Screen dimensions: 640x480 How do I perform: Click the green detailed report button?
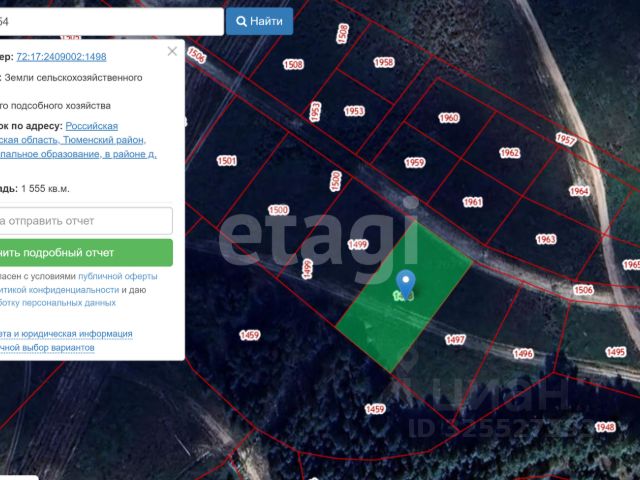(x=86, y=253)
